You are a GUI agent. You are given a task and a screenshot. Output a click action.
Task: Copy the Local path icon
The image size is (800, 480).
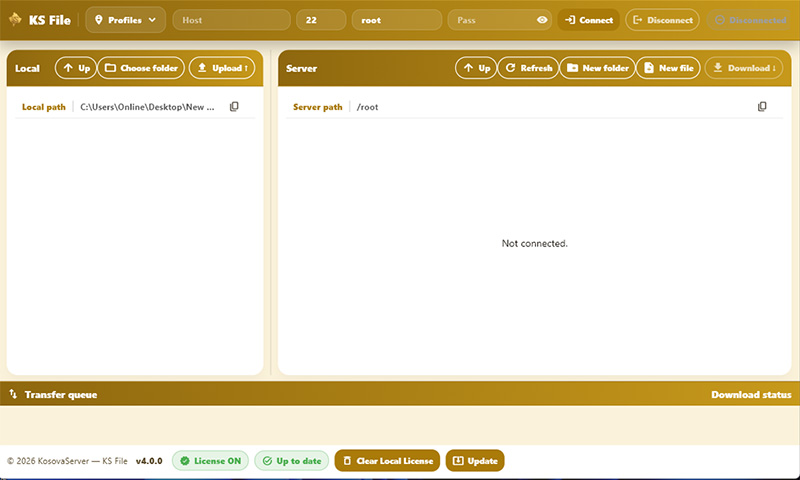click(x=234, y=107)
